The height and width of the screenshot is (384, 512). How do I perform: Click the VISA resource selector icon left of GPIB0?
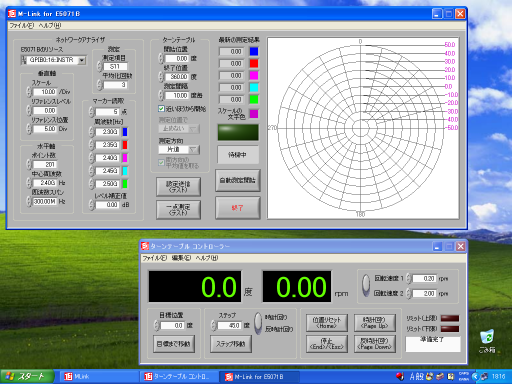24,60
